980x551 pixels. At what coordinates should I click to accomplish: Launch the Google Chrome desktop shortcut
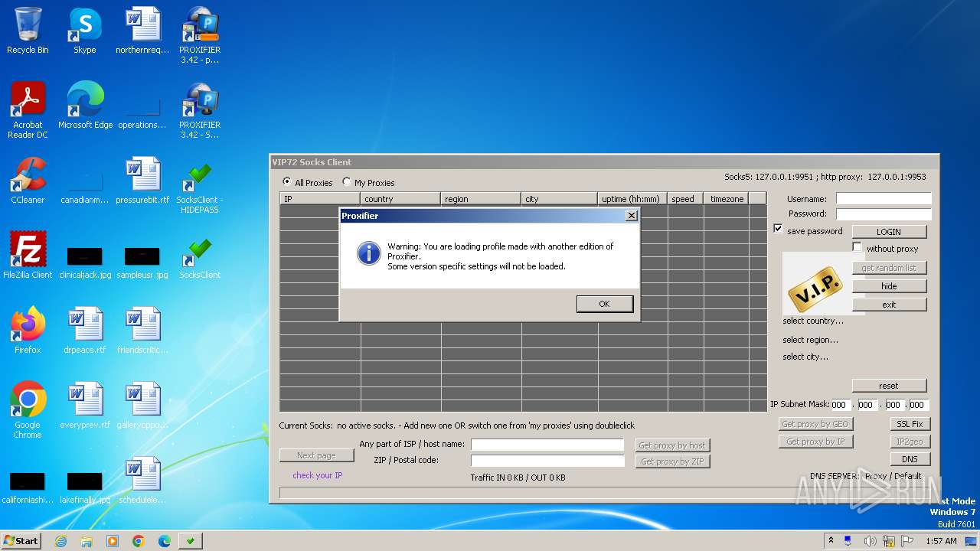pos(28,410)
